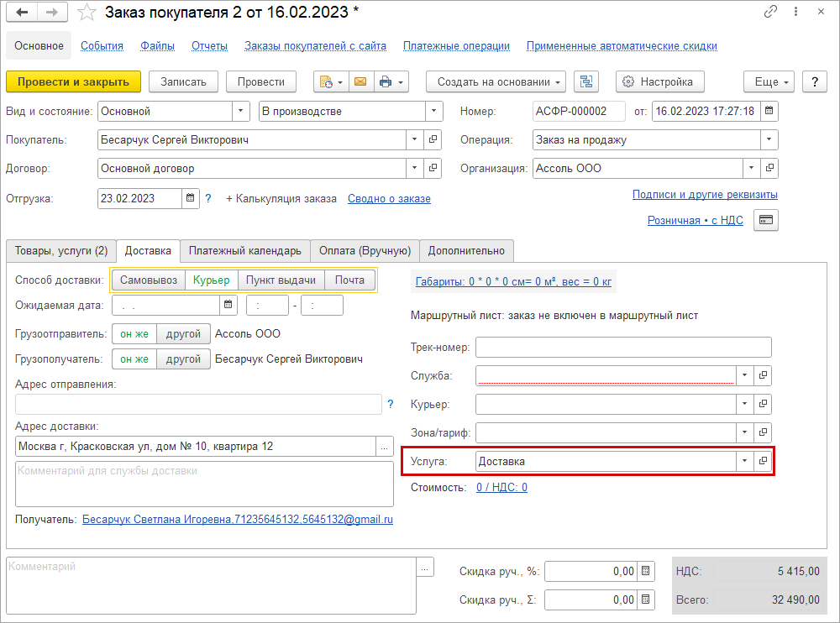Click into the Трек-номер field
Viewport: 840px width, 623px height.
(x=623, y=348)
